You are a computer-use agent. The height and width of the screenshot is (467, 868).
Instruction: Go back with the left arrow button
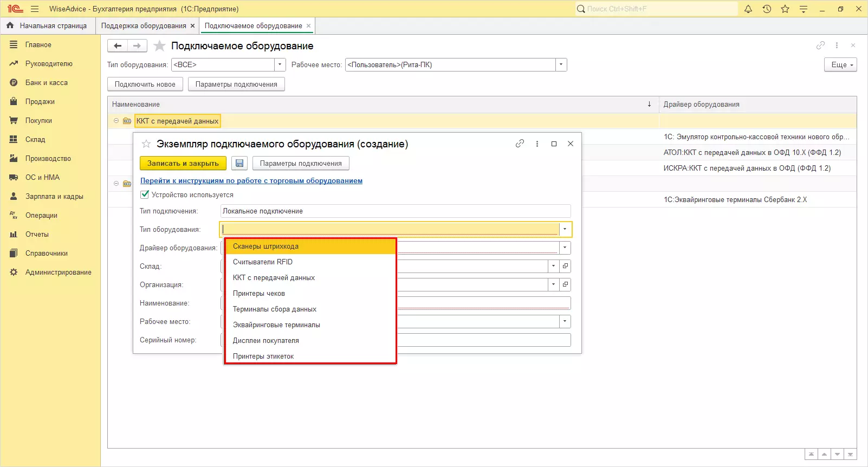(x=118, y=46)
